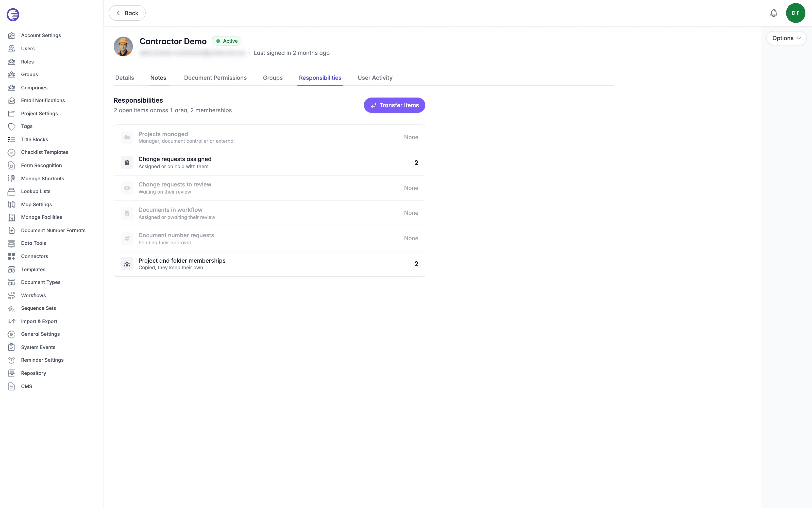Click the Connectors icon
The height and width of the screenshot is (508, 812).
(11, 256)
